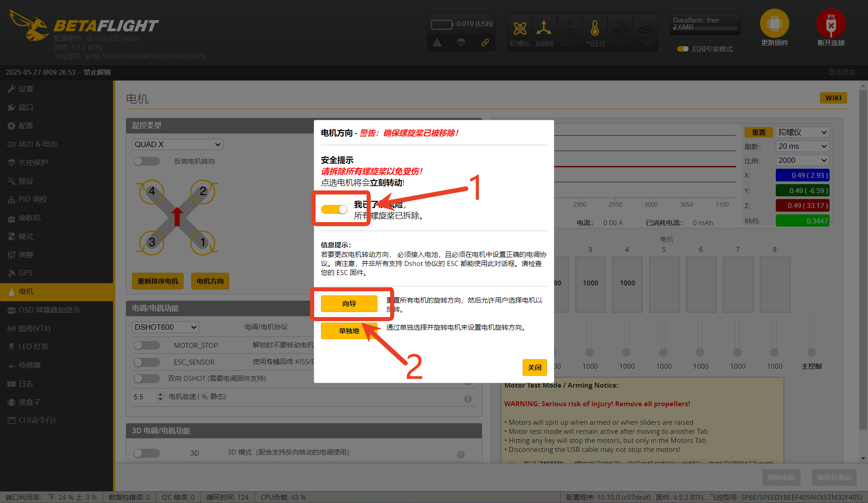
Task: Click the accelerometer (加速度) sensor icon
Action: pos(544,29)
